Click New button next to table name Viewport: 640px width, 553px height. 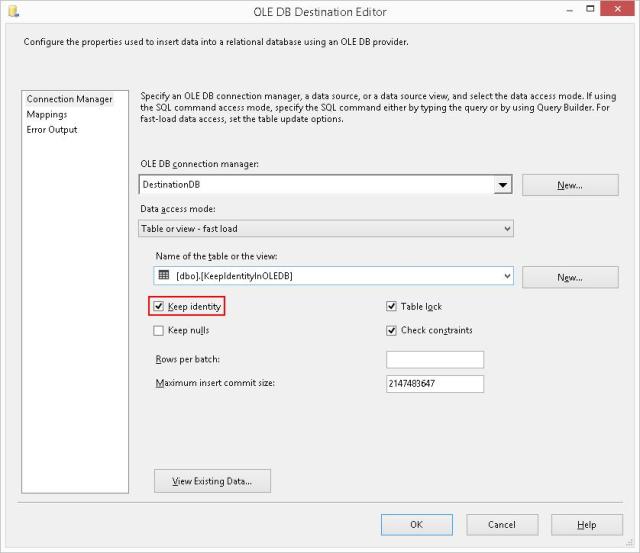(x=569, y=277)
